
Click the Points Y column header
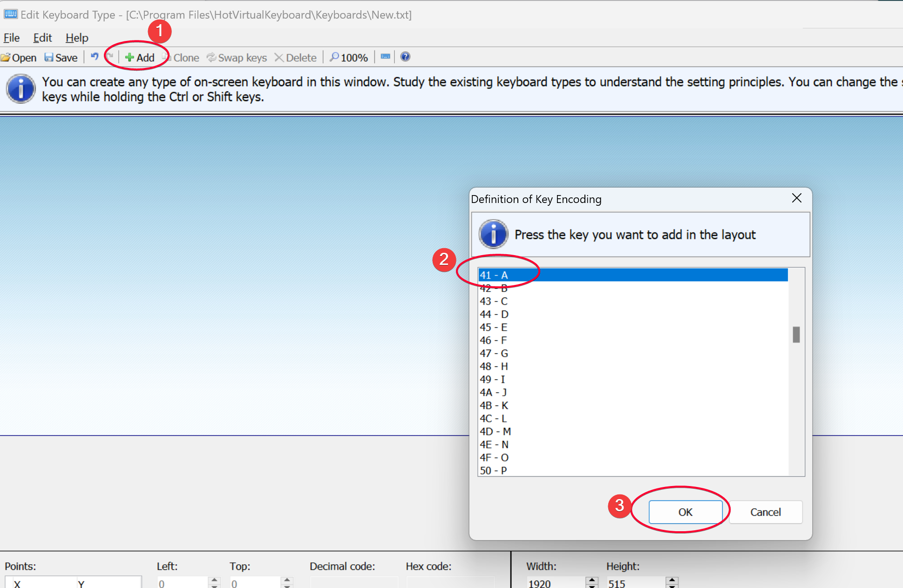pyautogui.click(x=109, y=583)
